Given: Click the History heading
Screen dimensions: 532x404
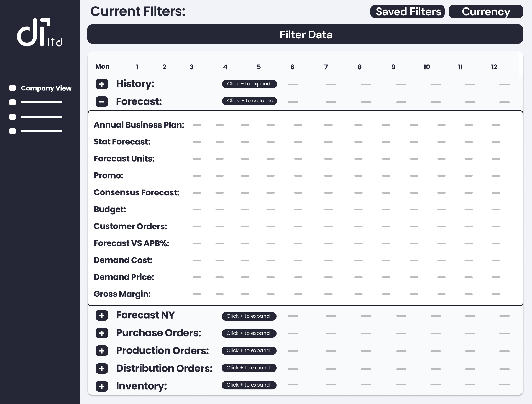Looking at the screenshot, I should 135,84.
